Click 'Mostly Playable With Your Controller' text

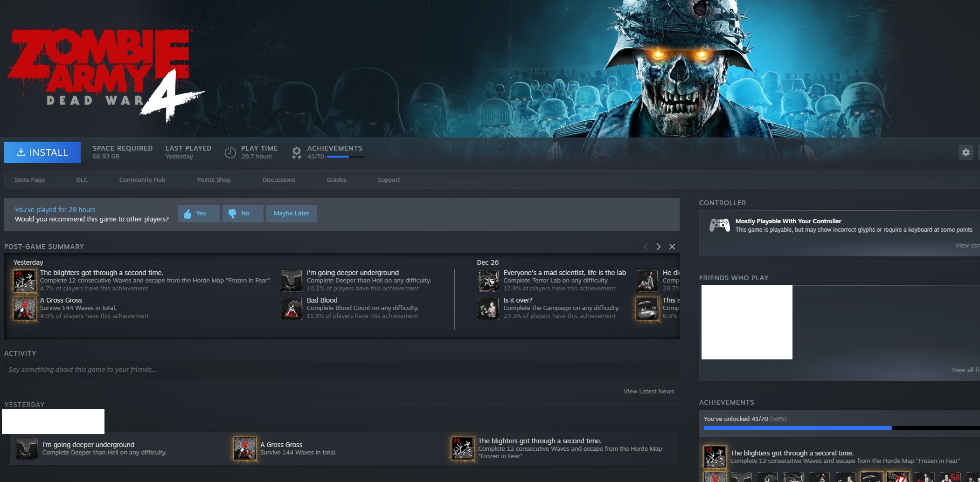tap(788, 221)
